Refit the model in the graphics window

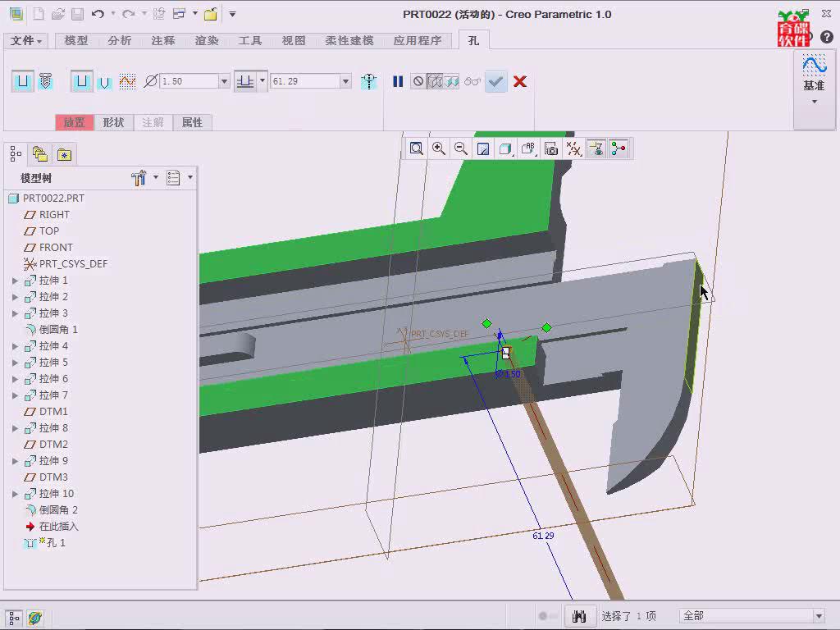[416, 148]
